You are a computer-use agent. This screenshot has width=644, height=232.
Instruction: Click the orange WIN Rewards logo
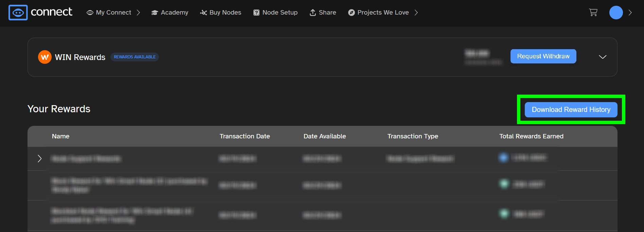tap(45, 57)
